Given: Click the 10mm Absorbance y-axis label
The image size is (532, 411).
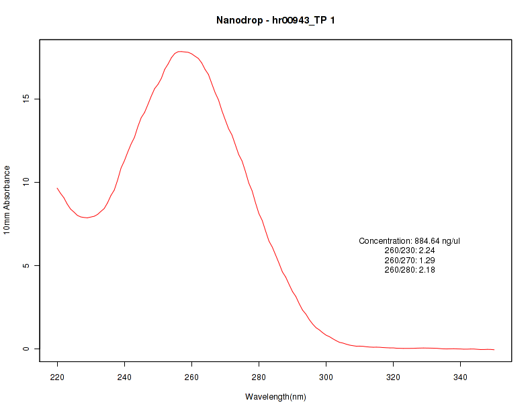Looking at the screenshot, I should coord(7,200).
